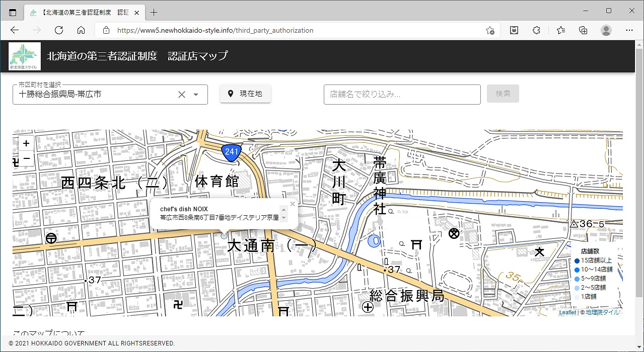Open the Leaflet attribution link
The height and width of the screenshot is (352, 644).
point(567,312)
